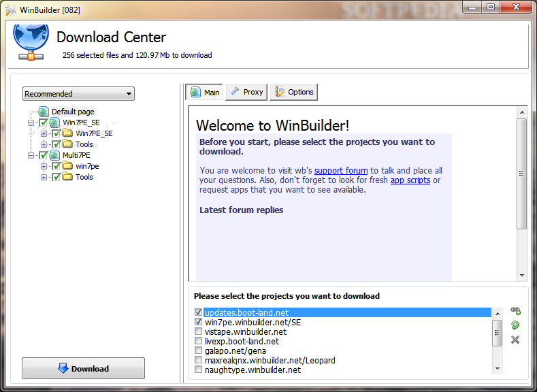Uncheck the win7pe folder checkbox

coord(56,166)
